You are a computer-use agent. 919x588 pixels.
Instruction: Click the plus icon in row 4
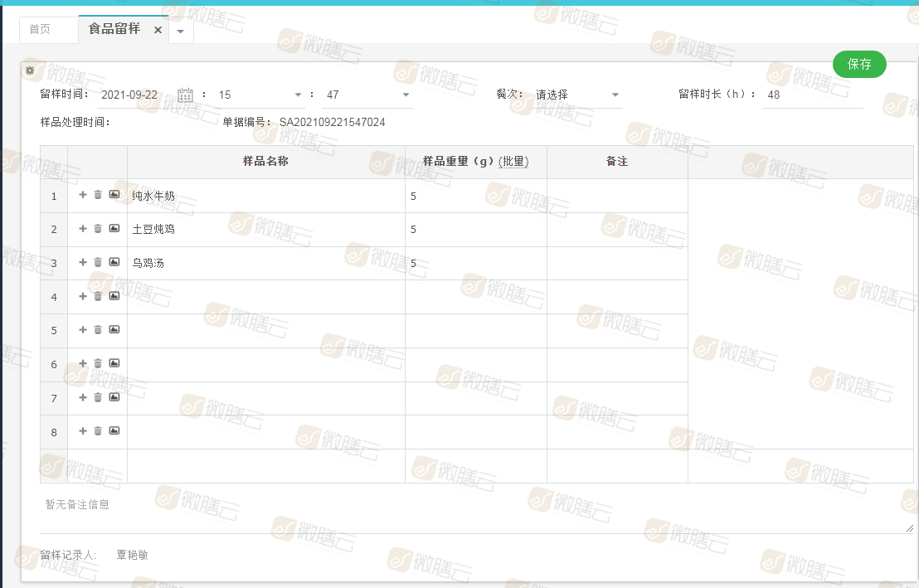click(x=83, y=296)
